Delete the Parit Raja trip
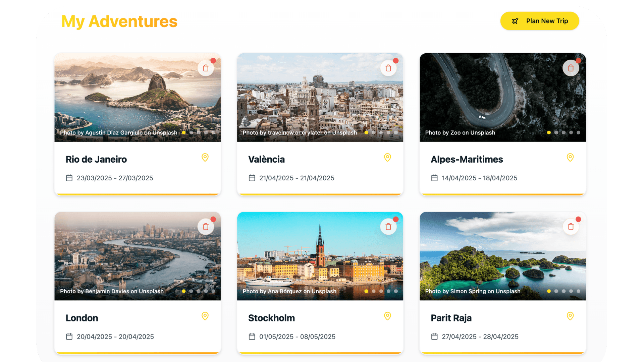The width and height of the screenshot is (644, 362). (571, 226)
